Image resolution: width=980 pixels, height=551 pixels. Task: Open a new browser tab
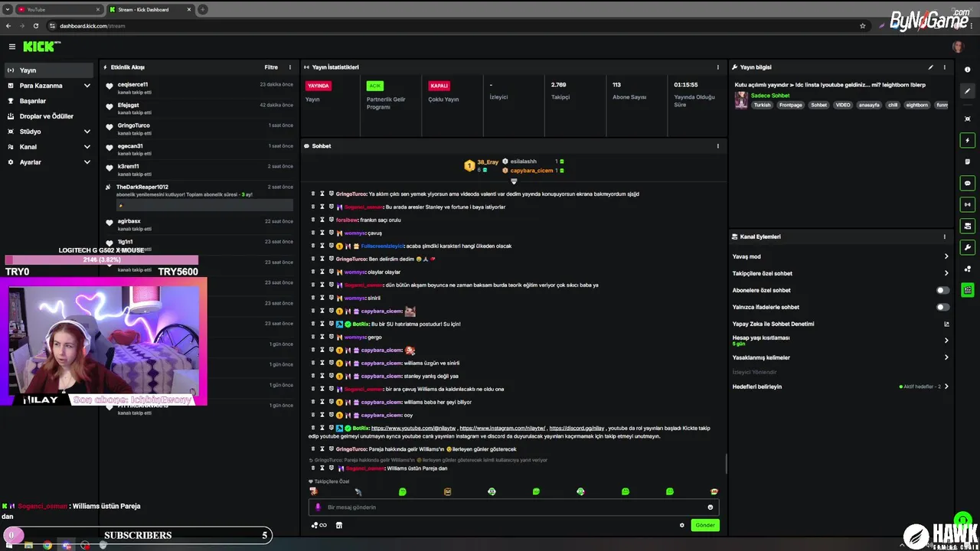[203, 10]
